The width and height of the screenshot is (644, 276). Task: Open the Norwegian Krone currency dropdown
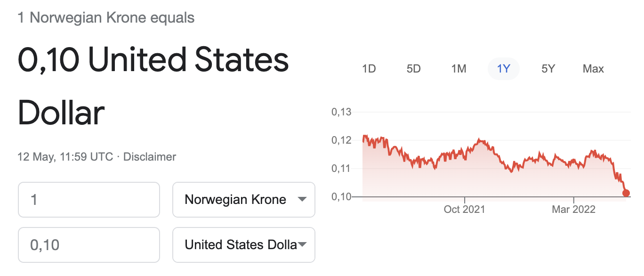click(244, 200)
